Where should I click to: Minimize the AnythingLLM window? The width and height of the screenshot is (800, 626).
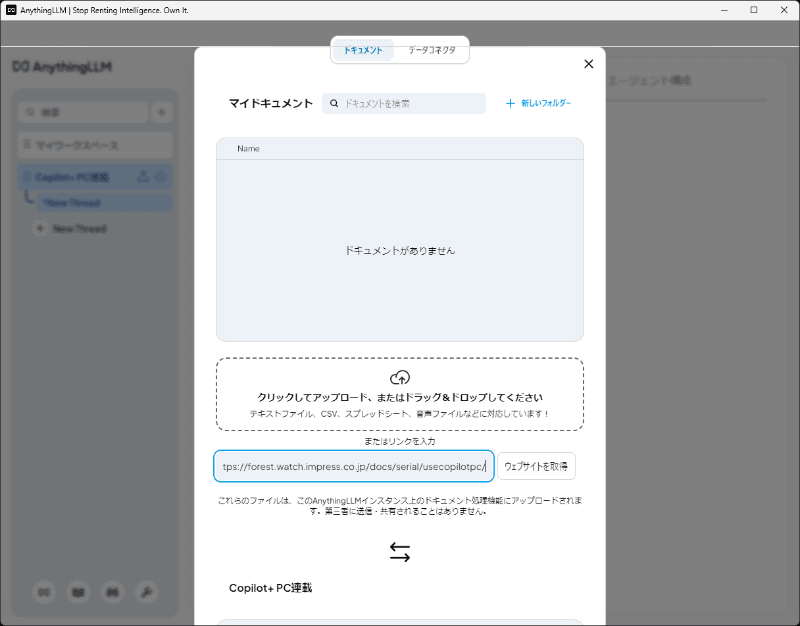coord(724,10)
